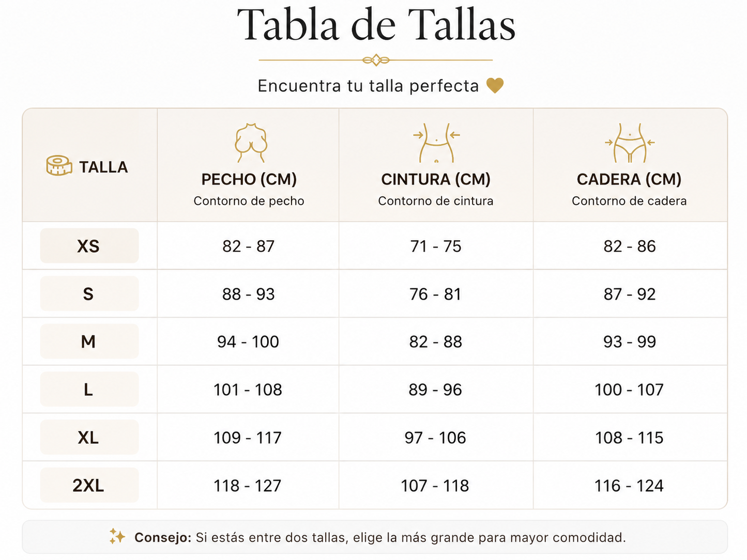
Task: Click the gold heart next to the subtitle
Action: 495,85
